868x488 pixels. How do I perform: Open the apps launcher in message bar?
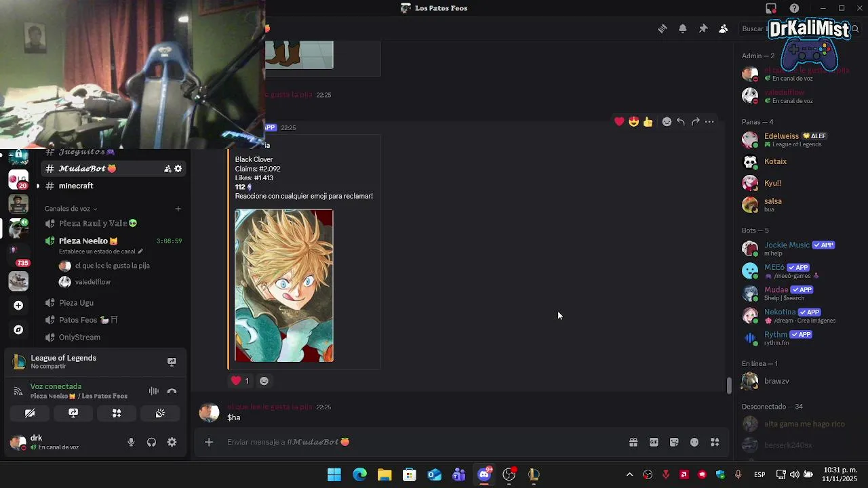pos(715,442)
